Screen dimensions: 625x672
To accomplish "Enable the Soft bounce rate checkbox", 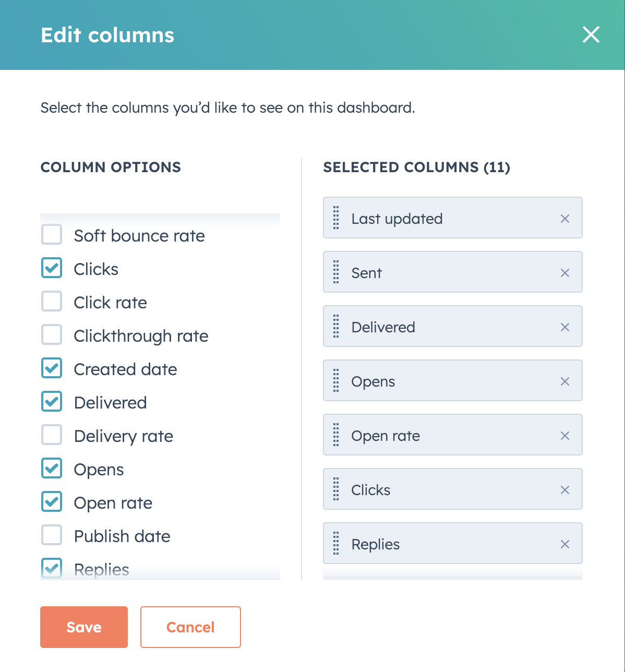I will point(52,235).
